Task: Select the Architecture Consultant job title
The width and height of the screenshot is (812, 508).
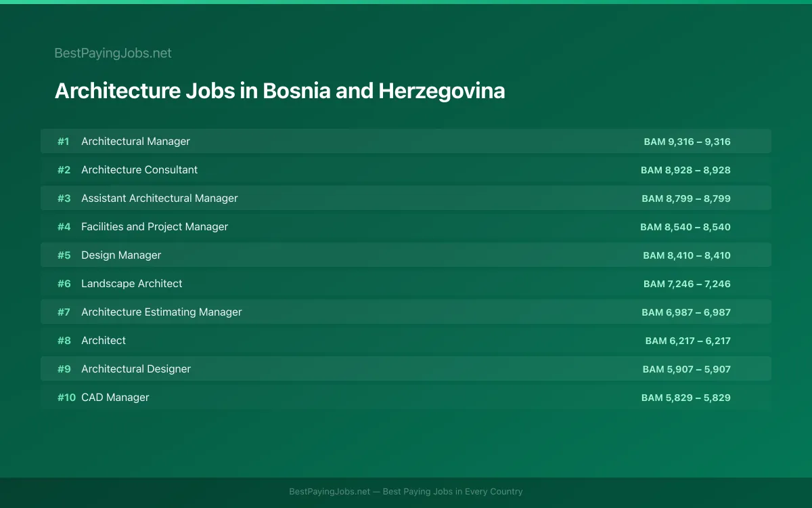Action: (x=139, y=170)
